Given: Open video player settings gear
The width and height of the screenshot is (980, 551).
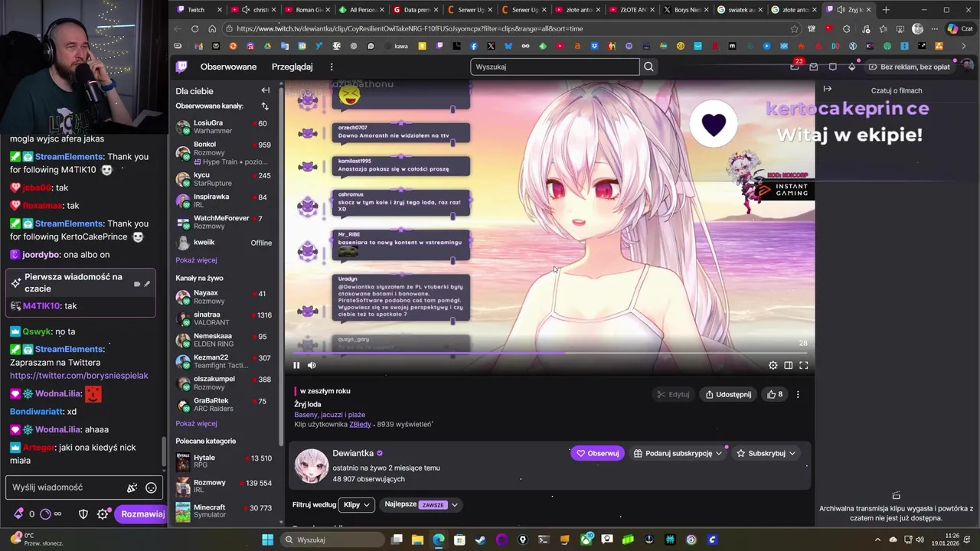Looking at the screenshot, I should tap(773, 365).
